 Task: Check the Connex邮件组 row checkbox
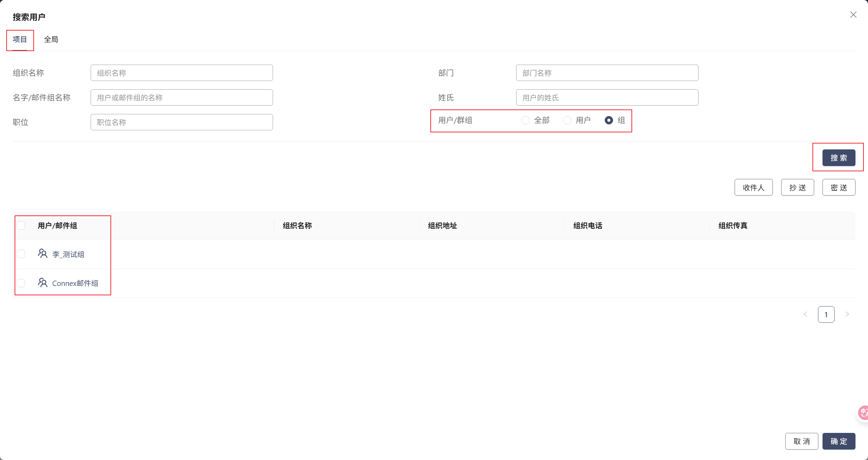tap(21, 283)
